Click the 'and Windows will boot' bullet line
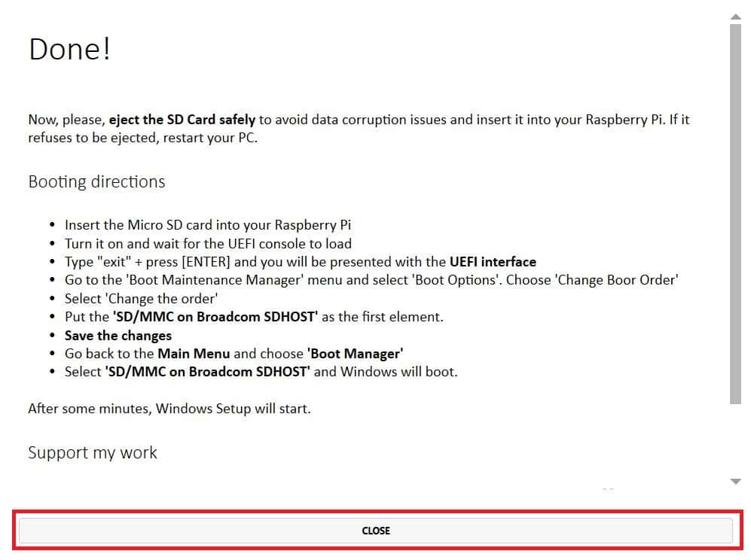 pos(261,372)
